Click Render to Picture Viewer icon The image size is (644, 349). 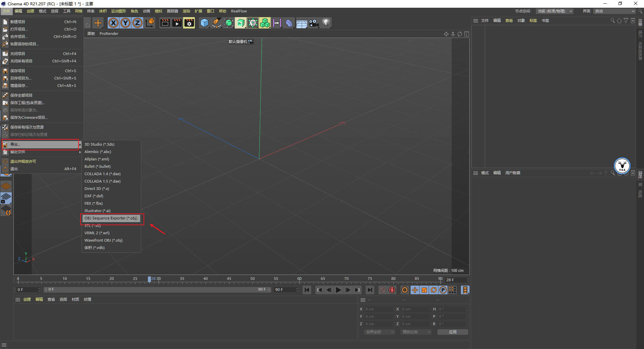[177, 23]
